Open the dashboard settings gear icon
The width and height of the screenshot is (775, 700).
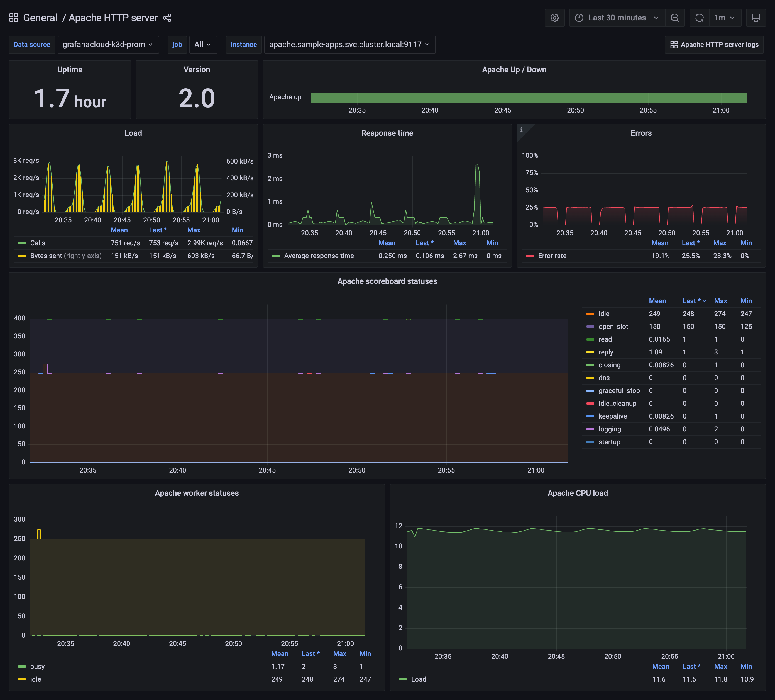555,18
